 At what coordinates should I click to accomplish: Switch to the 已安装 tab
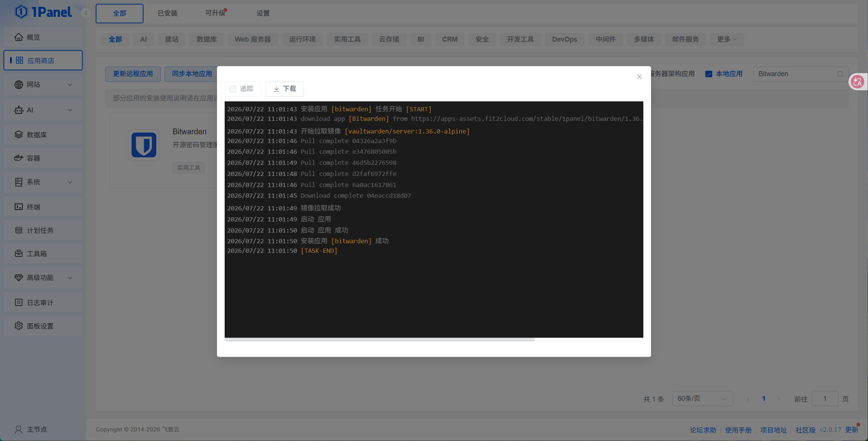click(x=168, y=13)
